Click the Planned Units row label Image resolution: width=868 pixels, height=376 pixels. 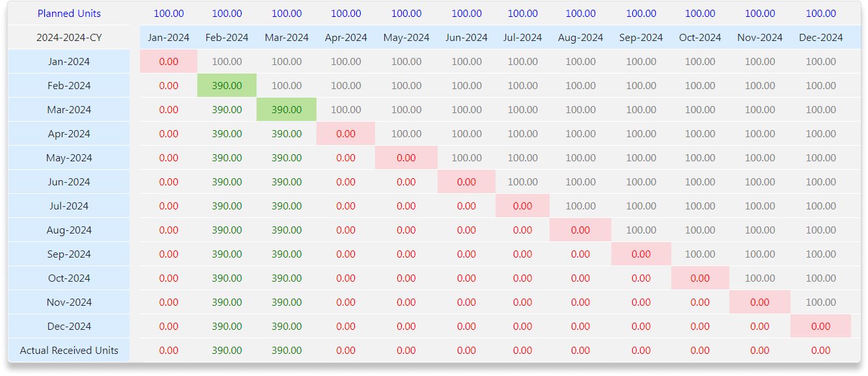(x=69, y=14)
